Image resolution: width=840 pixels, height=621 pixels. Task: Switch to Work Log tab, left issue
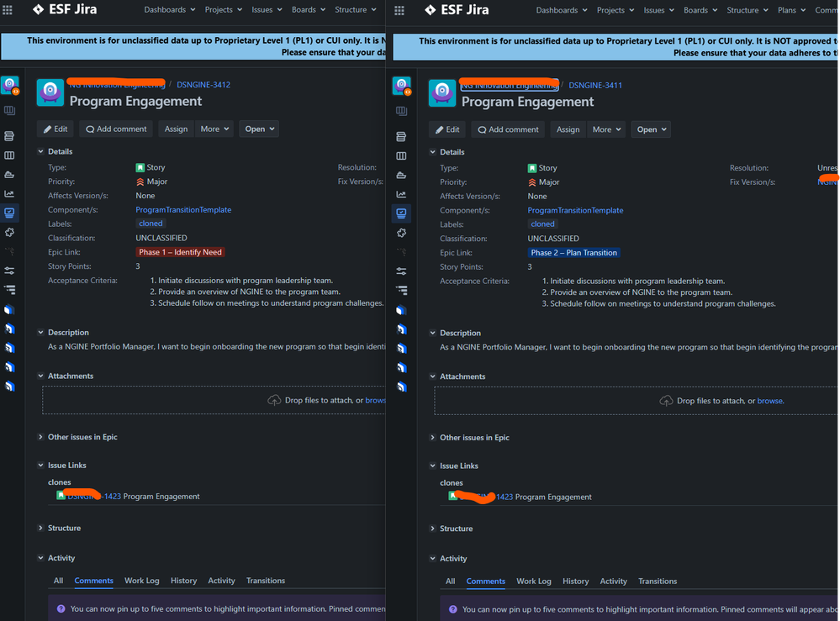(142, 581)
